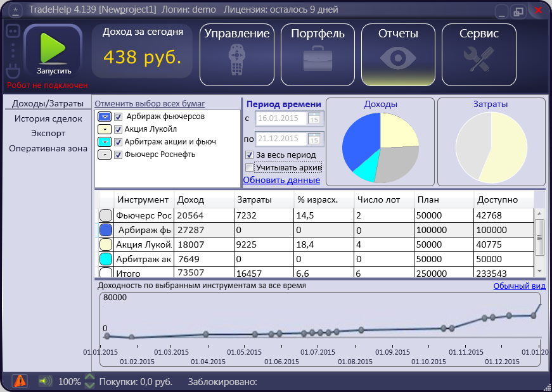Viewport: 552px width, 392px height.
Task: Expand cyan dropdown for Арбитраж акции
Action: (105, 142)
